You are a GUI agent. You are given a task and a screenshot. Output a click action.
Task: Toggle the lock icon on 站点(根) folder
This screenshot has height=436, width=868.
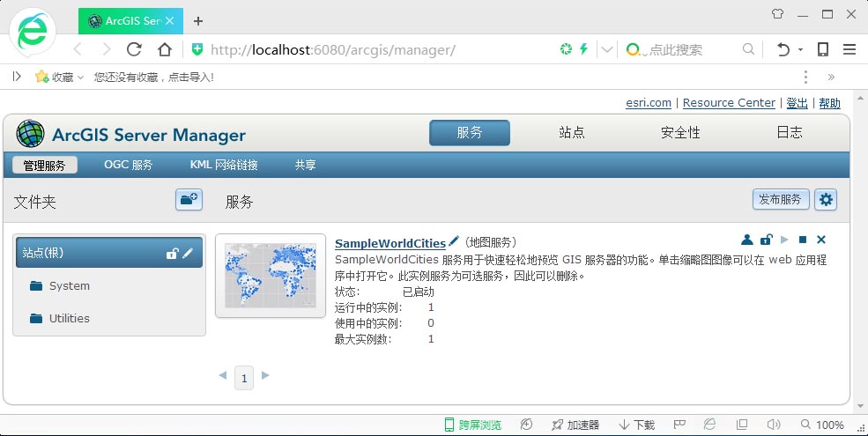pos(172,254)
